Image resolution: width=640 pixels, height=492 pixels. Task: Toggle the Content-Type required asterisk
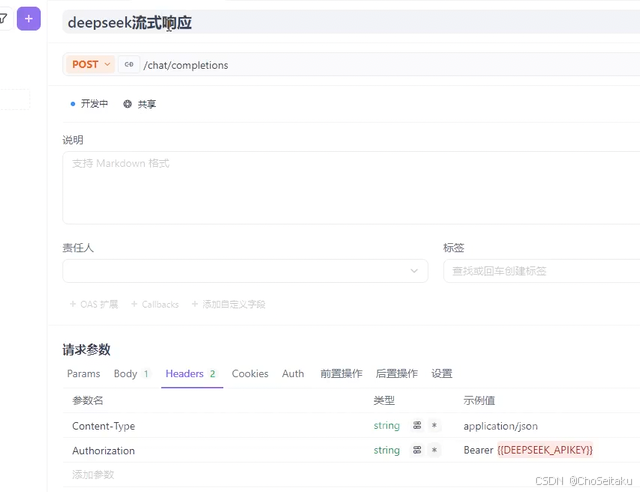pyautogui.click(x=434, y=425)
